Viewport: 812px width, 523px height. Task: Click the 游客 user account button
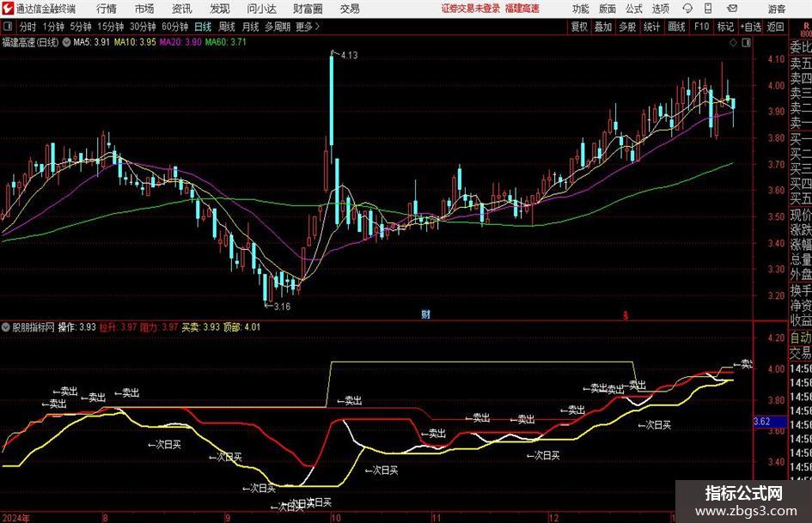click(776, 9)
